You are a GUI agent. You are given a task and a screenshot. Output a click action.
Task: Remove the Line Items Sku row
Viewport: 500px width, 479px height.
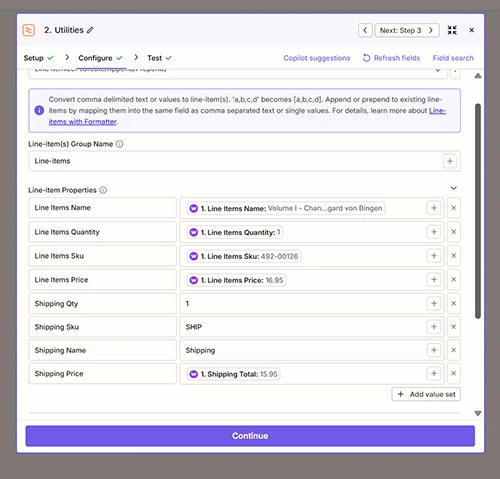[x=453, y=256]
